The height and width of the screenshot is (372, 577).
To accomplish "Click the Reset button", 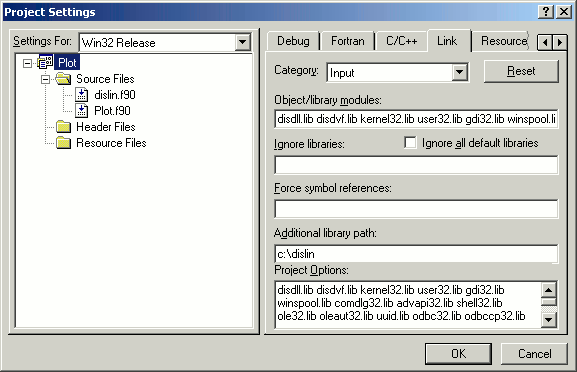I will click(x=521, y=71).
